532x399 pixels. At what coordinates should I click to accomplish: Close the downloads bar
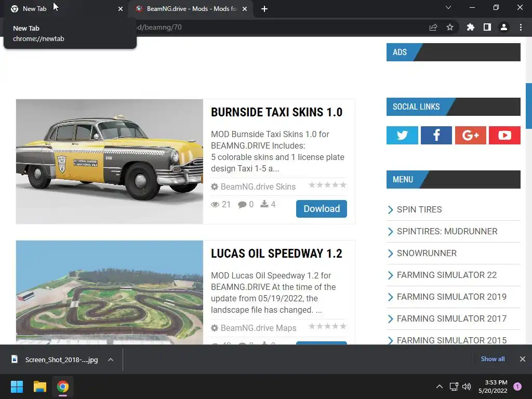tap(523, 359)
